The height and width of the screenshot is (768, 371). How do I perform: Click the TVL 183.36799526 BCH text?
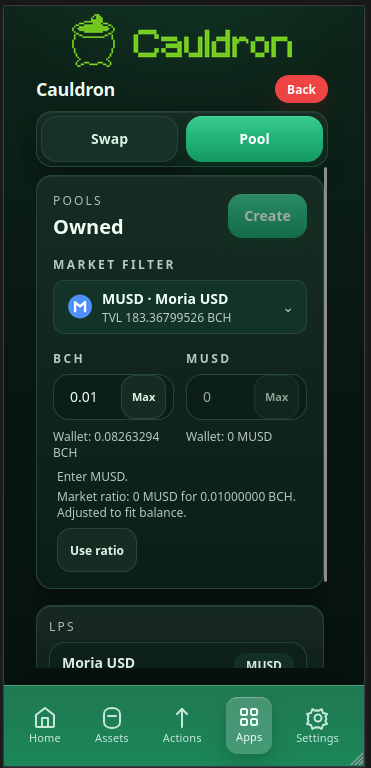(x=167, y=317)
